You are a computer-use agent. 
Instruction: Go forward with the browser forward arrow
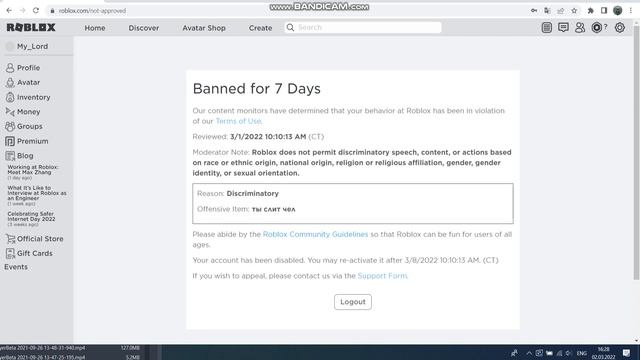(x=22, y=11)
